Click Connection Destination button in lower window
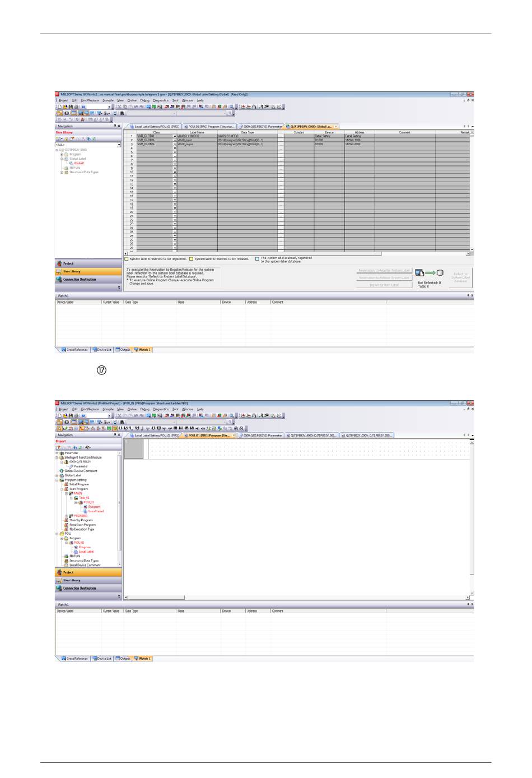The image size is (532, 778). [88, 588]
